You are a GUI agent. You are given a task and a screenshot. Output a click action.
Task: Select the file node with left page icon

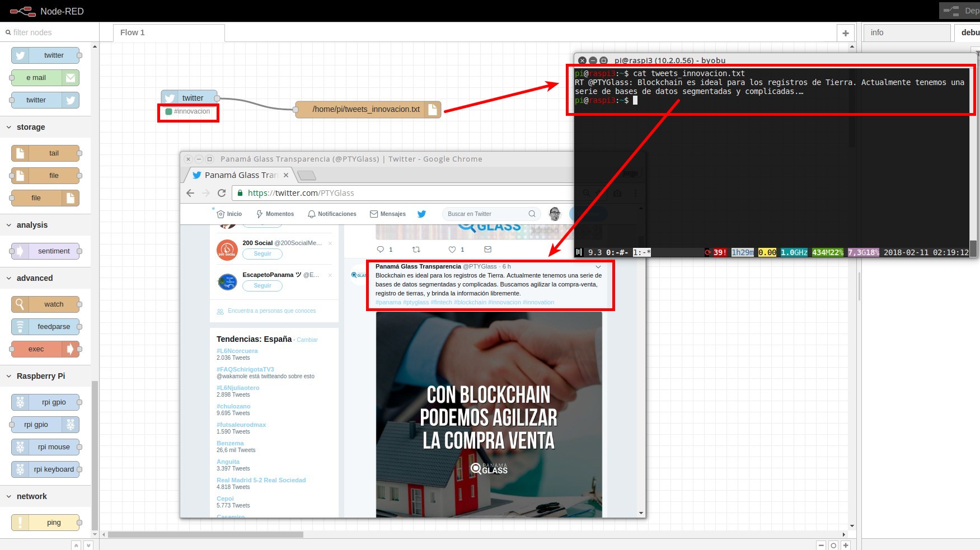click(x=45, y=176)
